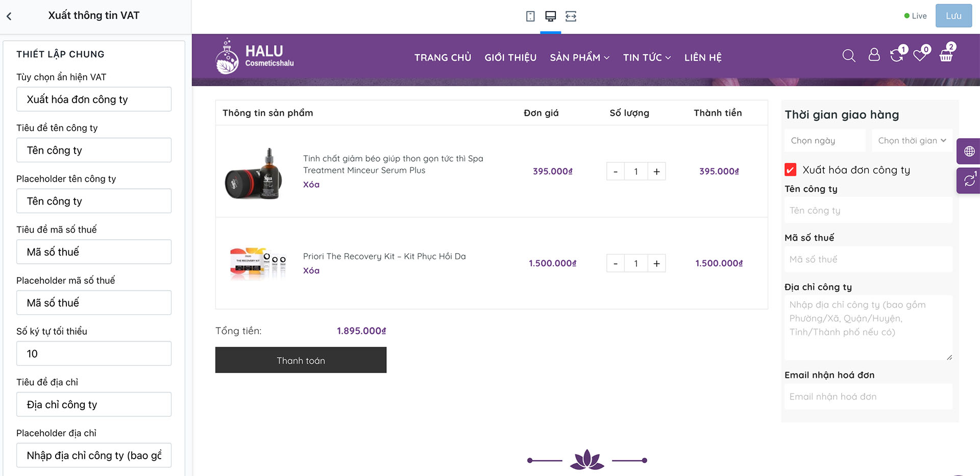Uncheck Xuất hóa đơn công ty checkbox
Viewport: 980px width, 476px height.
[x=790, y=170]
